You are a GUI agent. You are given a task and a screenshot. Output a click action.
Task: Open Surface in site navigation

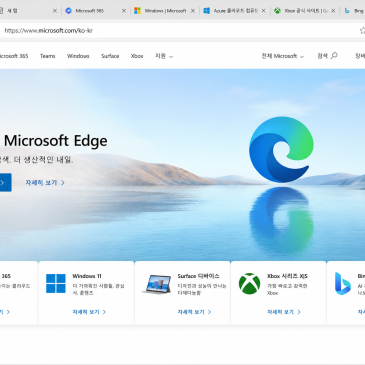coord(110,56)
